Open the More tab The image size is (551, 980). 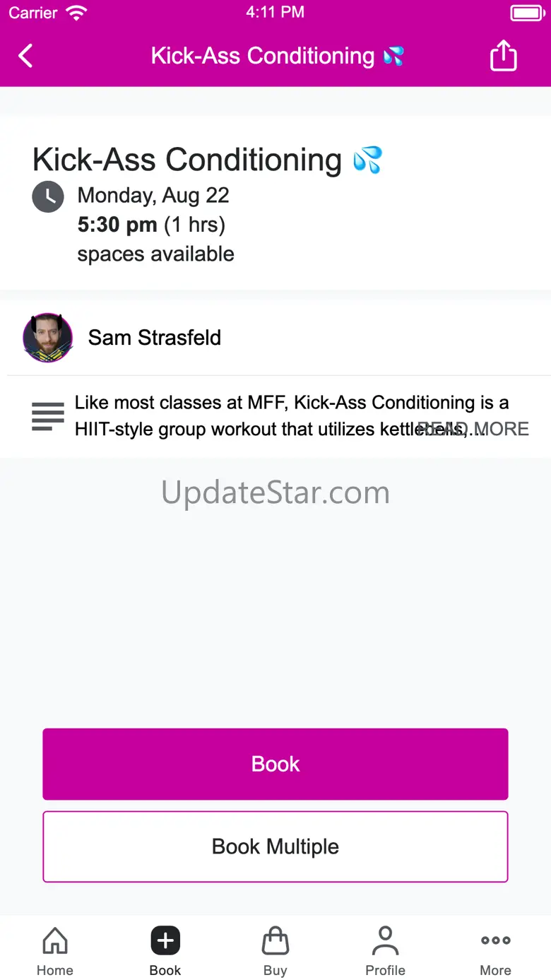point(495,951)
